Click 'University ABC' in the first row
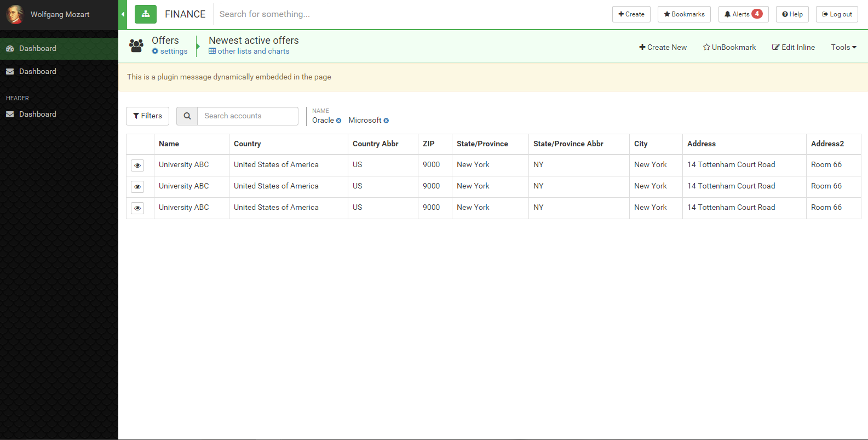Viewport: 868px width, 440px height. 183,164
